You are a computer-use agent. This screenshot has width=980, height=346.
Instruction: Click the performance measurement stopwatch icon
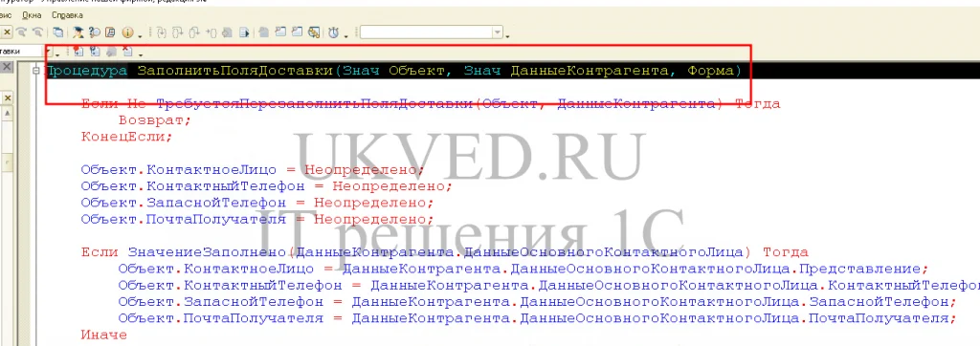334,32
